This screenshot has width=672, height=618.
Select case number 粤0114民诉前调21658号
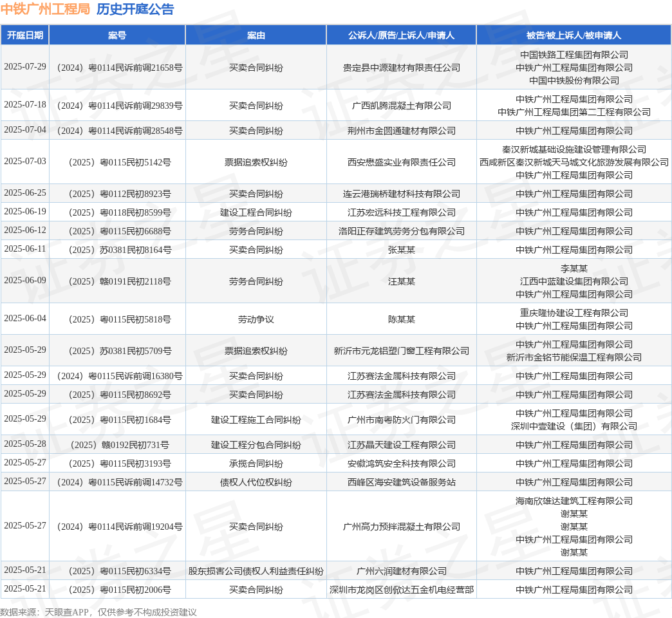(120, 68)
